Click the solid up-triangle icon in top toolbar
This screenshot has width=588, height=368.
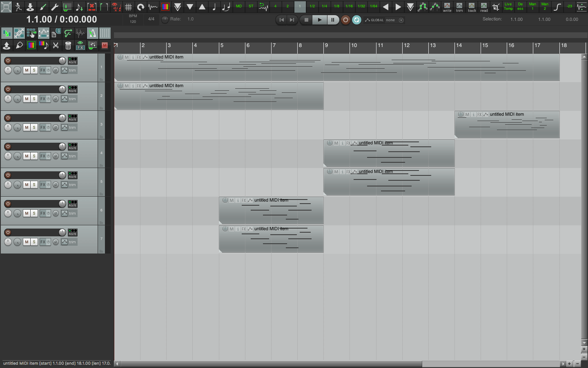tap(202, 7)
